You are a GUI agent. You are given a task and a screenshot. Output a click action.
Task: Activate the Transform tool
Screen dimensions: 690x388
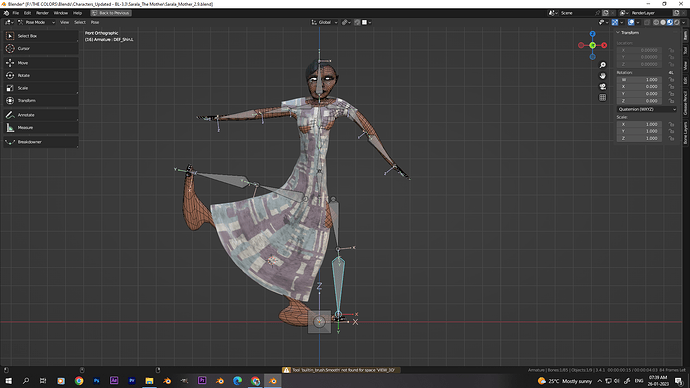pos(40,101)
